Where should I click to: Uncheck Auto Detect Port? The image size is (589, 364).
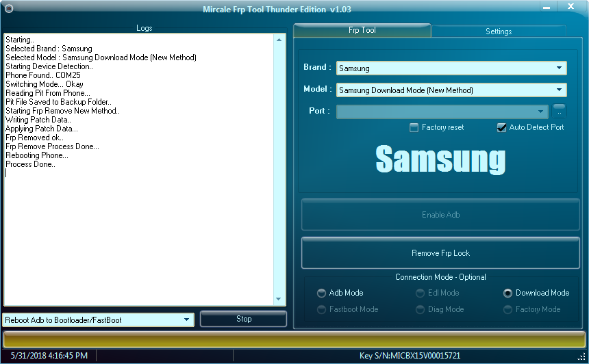501,127
